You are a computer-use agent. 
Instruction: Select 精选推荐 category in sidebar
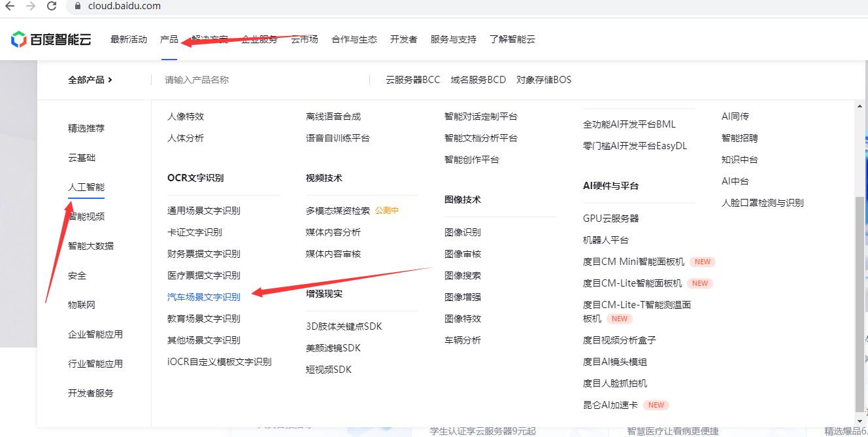pos(86,128)
